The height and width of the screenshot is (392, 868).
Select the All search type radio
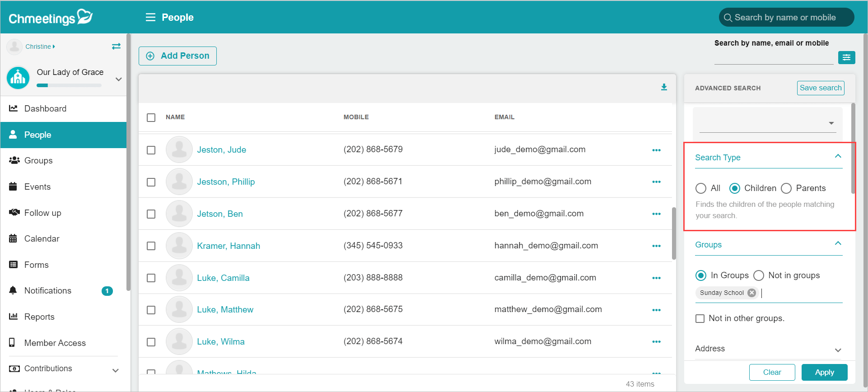point(701,188)
